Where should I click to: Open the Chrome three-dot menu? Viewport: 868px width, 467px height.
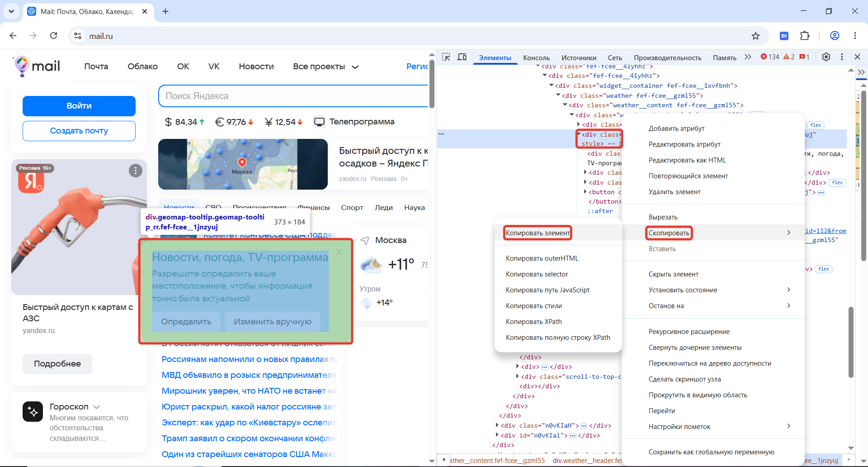coord(855,36)
